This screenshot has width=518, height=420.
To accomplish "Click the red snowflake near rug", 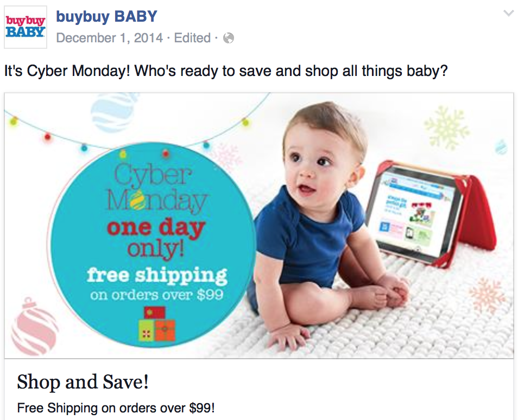I will tap(487, 295).
